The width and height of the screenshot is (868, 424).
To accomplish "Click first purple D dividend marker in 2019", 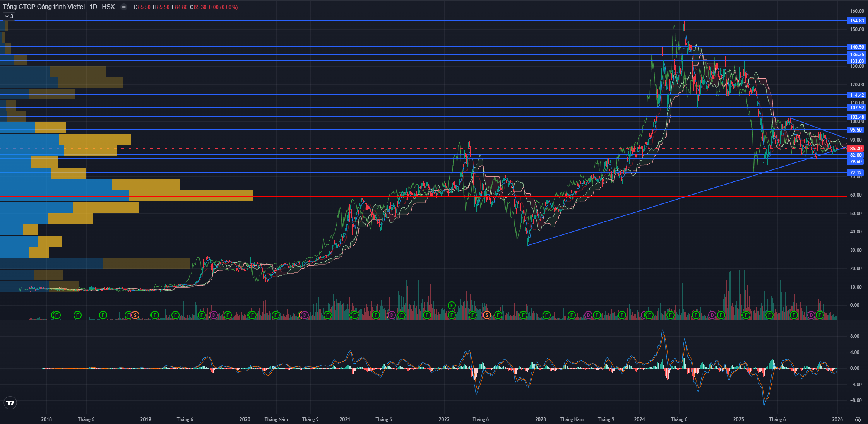I will 214,315.
